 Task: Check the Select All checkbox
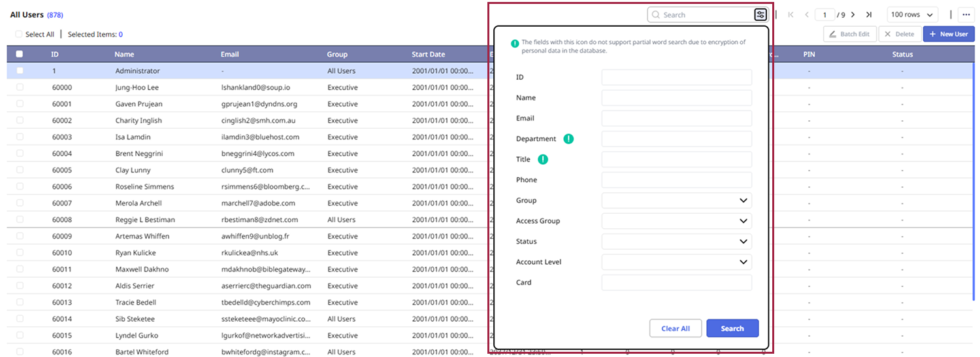pyautogui.click(x=19, y=34)
